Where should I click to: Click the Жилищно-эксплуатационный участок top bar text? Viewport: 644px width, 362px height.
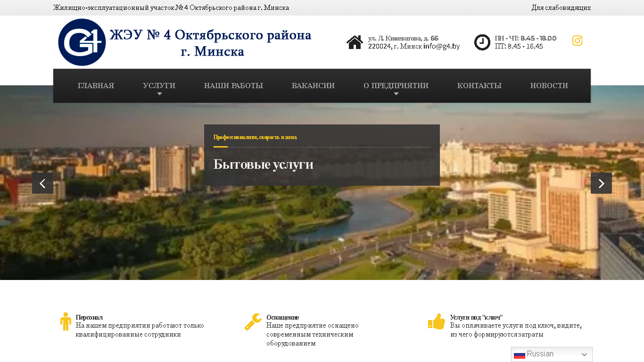171,8
